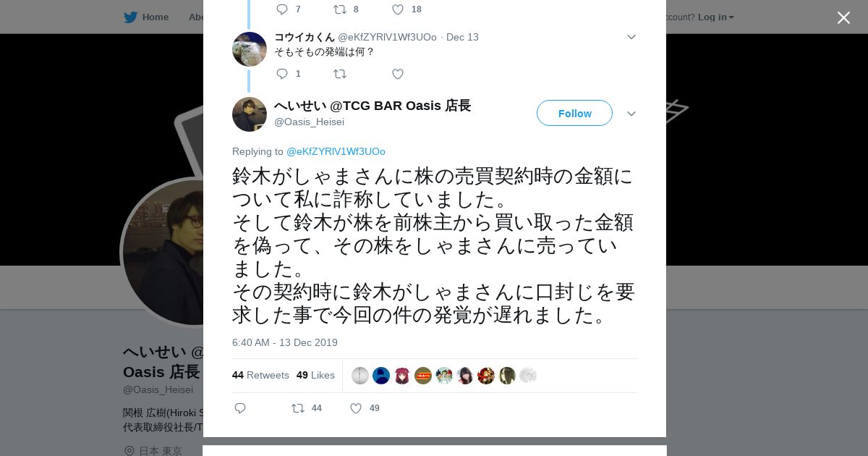Retweet the top tweet with 8 retweets
The image size is (868, 456).
tap(340, 9)
